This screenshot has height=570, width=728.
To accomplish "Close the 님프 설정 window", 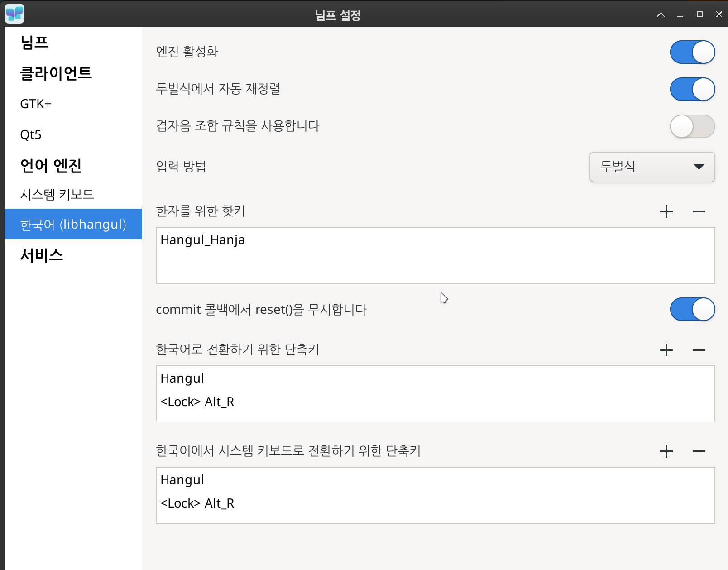I will [x=719, y=14].
